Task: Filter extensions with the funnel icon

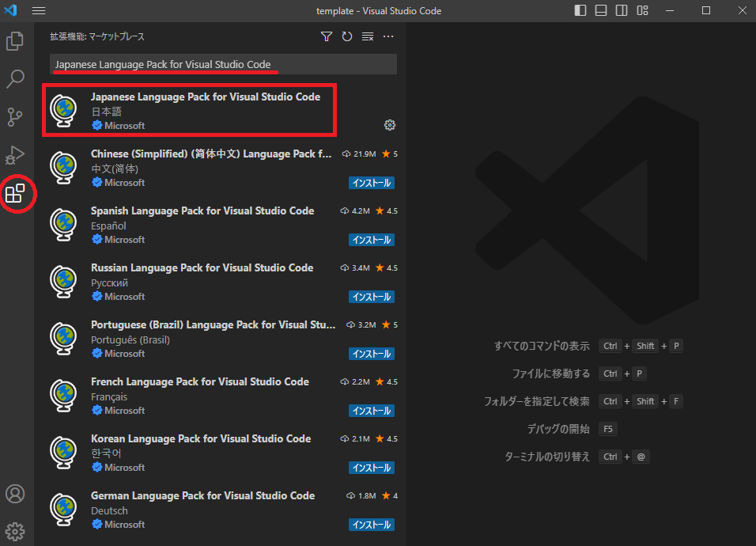Action: tap(327, 36)
